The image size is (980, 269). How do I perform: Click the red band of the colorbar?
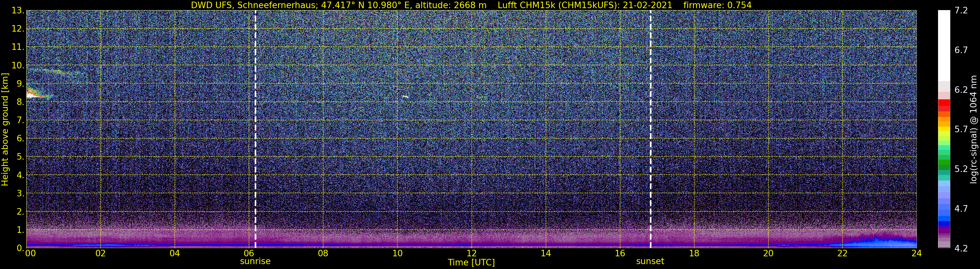coord(944,105)
